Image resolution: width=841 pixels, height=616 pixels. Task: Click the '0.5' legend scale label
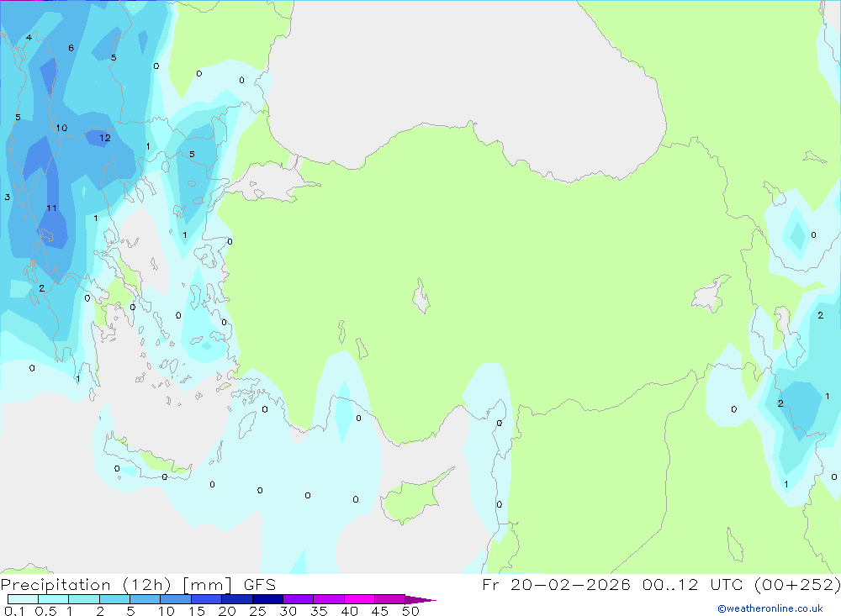tap(45, 611)
